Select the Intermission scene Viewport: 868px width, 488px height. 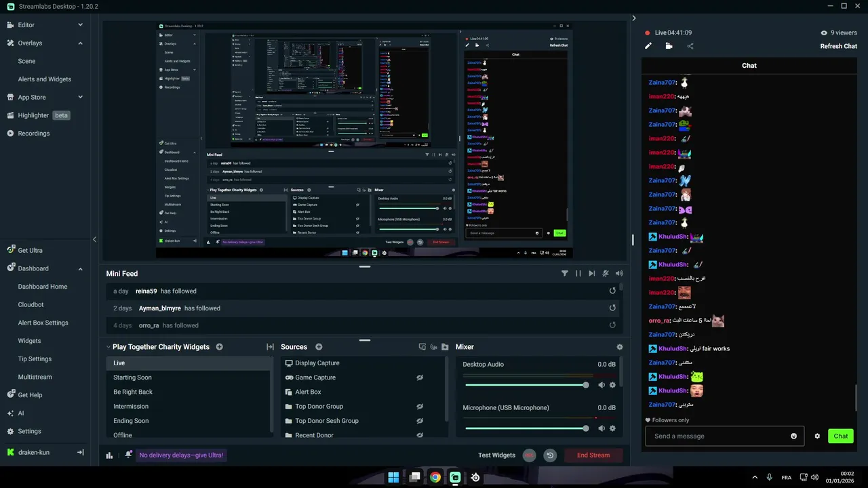pyautogui.click(x=189, y=407)
